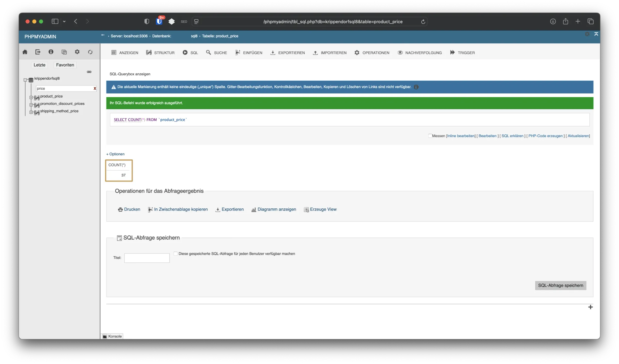The height and width of the screenshot is (364, 619).
Task: Expand the shipping_method_price tree node
Action: click(31, 112)
